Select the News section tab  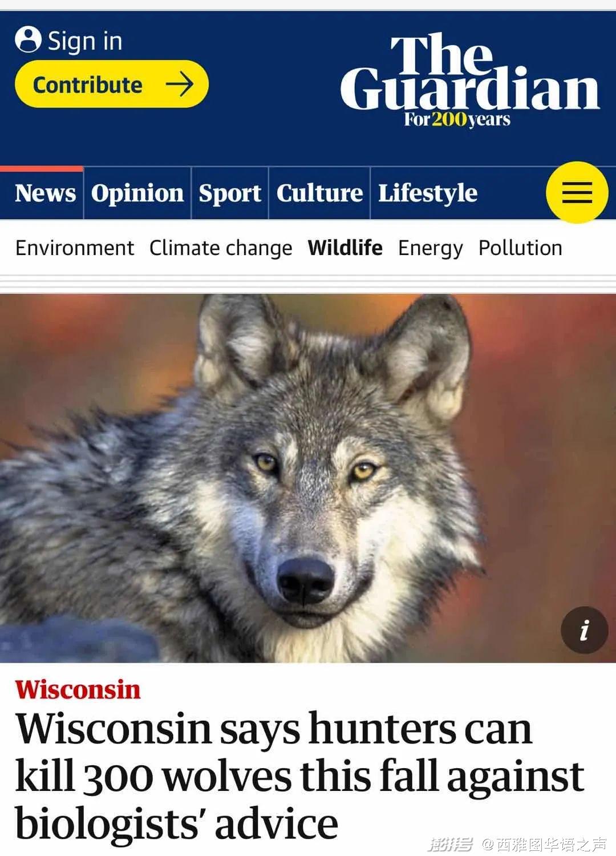(45, 193)
